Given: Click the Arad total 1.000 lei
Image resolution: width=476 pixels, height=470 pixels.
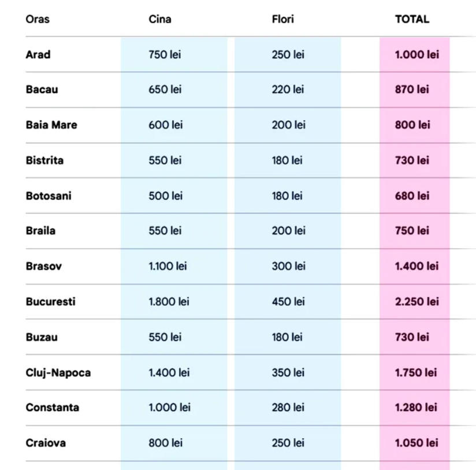Looking at the screenshot, I should (x=417, y=55).
